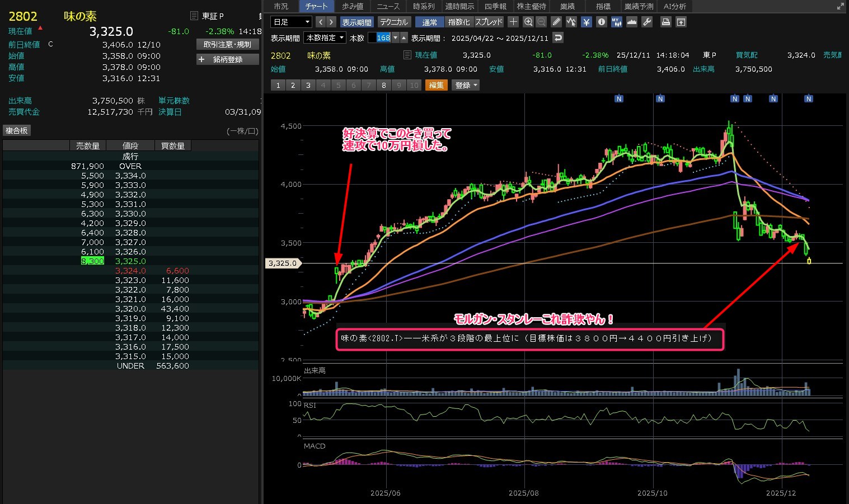Click the 3,325.0 price line marker
Viewport: 849px width, 504px height.
point(283,263)
